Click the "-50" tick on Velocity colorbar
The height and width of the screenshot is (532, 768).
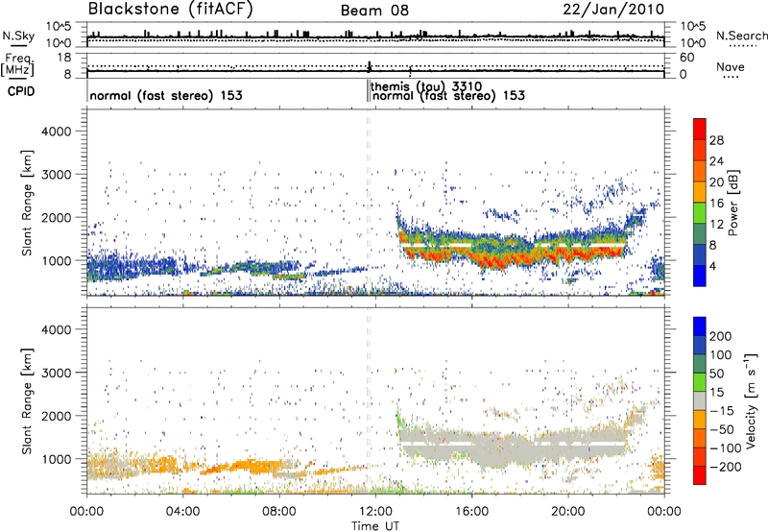point(724,429)
